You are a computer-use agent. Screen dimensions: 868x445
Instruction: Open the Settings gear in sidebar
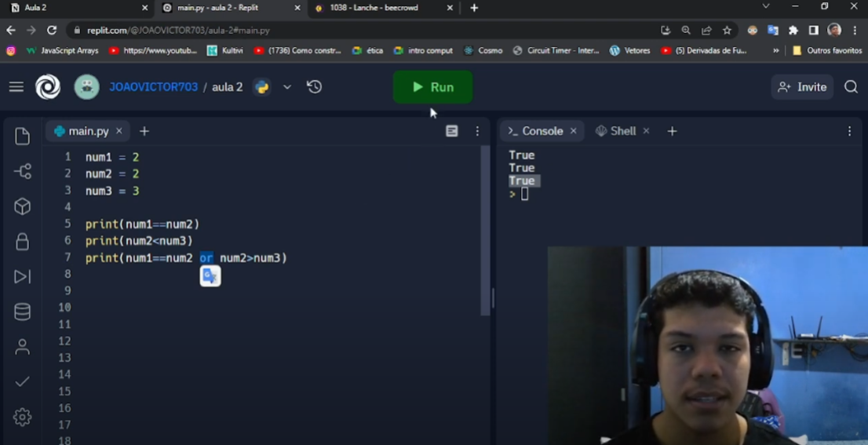pos(22,417)
